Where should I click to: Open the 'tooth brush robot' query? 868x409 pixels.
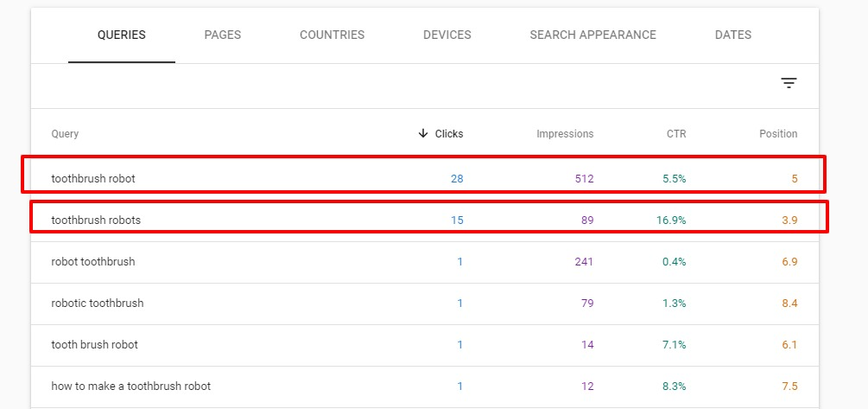click(94, 345)
